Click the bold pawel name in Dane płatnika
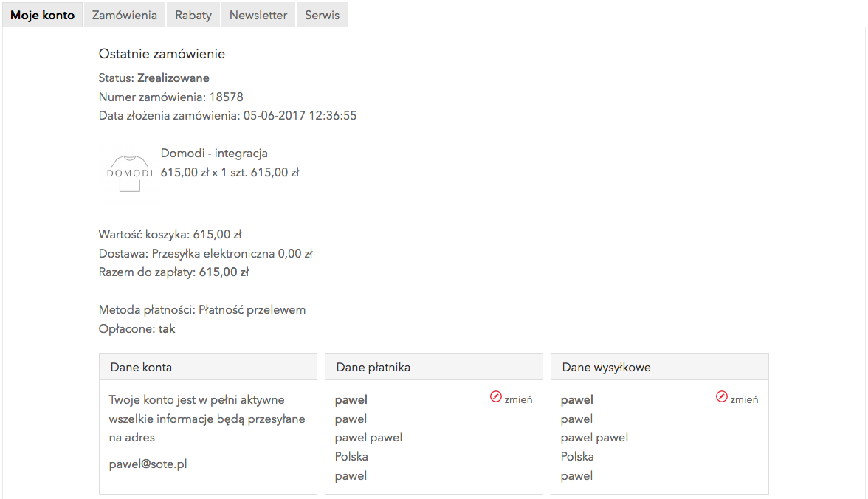 pos(351,400)
